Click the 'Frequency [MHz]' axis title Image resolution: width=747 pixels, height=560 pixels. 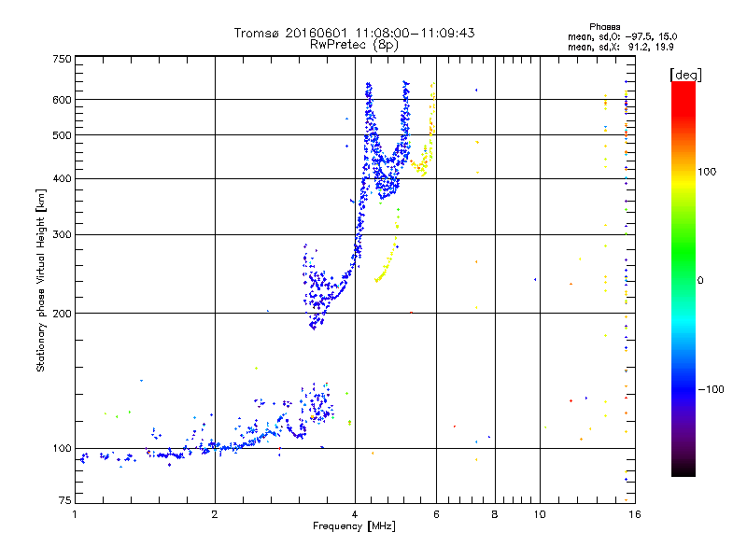point(354,526)
